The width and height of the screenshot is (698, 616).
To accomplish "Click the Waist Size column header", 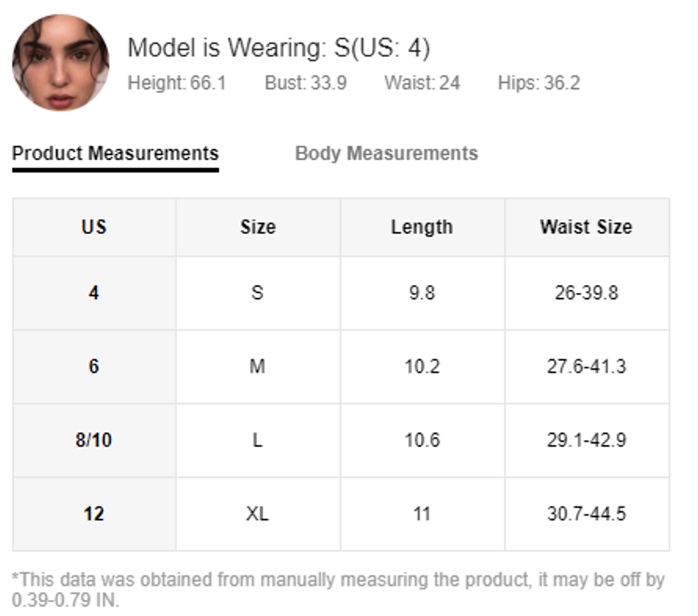I will (587, 227).
